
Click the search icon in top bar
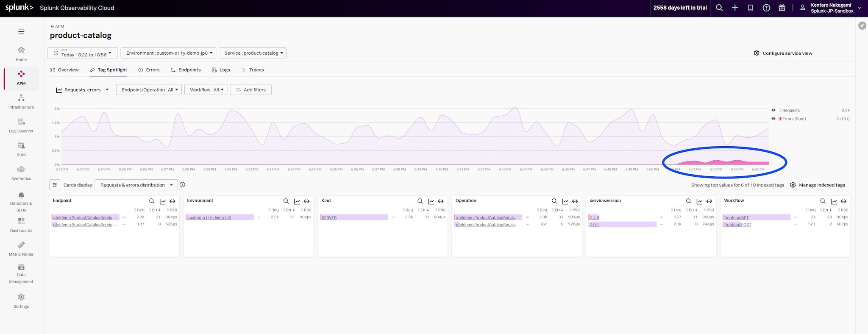[719, 8]
